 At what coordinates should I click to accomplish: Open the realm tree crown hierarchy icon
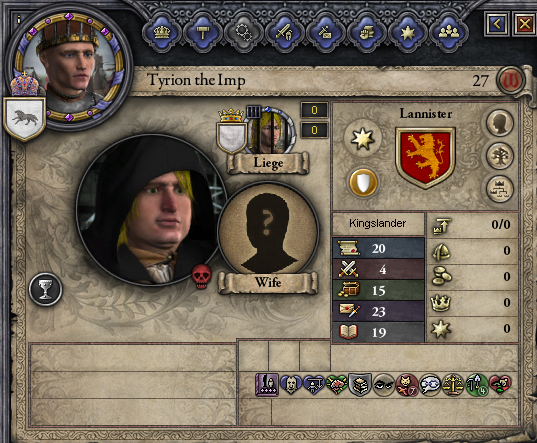500,189
